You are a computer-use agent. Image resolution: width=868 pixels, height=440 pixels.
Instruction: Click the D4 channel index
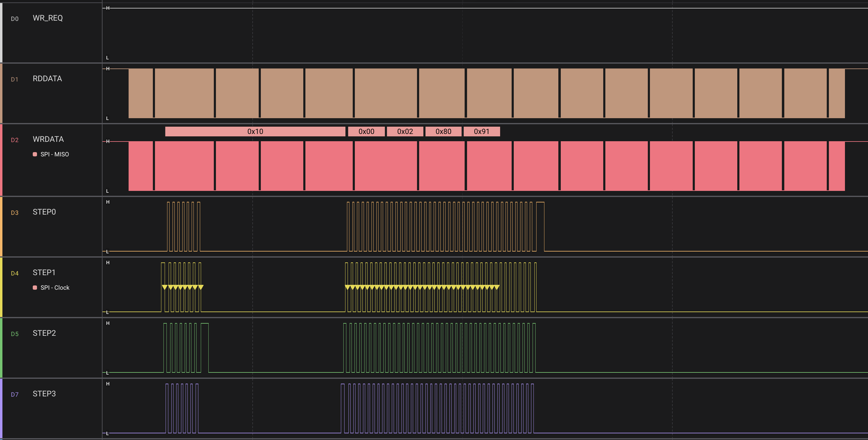click(15, 273)
